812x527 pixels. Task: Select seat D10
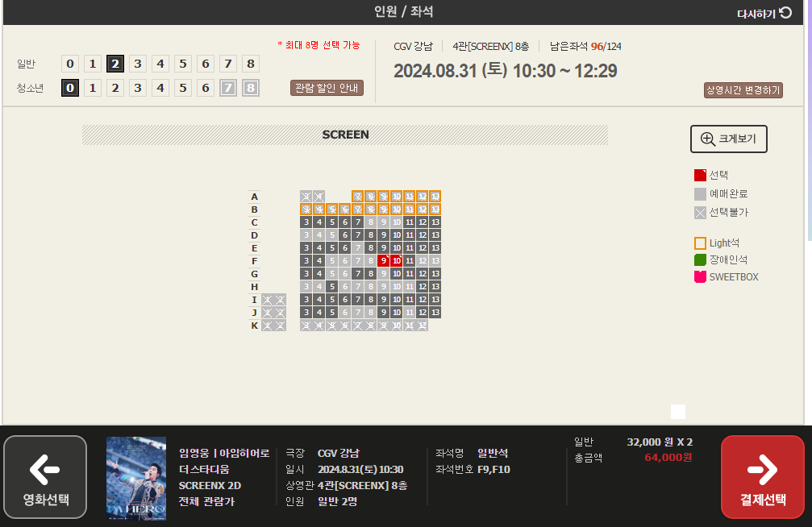click(396, 235)
